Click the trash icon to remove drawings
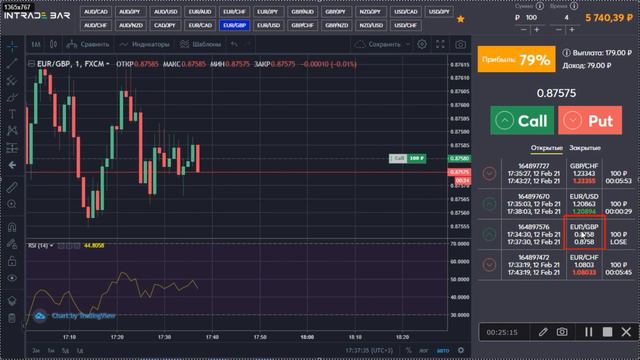 coord(12,318)
